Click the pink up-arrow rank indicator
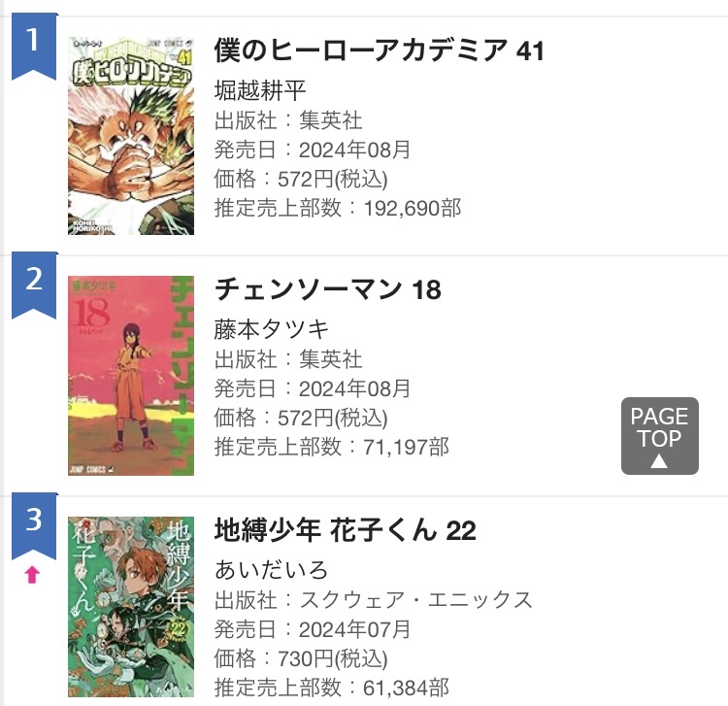Viewport: 728px width, 706px height. pyautogui.click(x=32, y=575)
